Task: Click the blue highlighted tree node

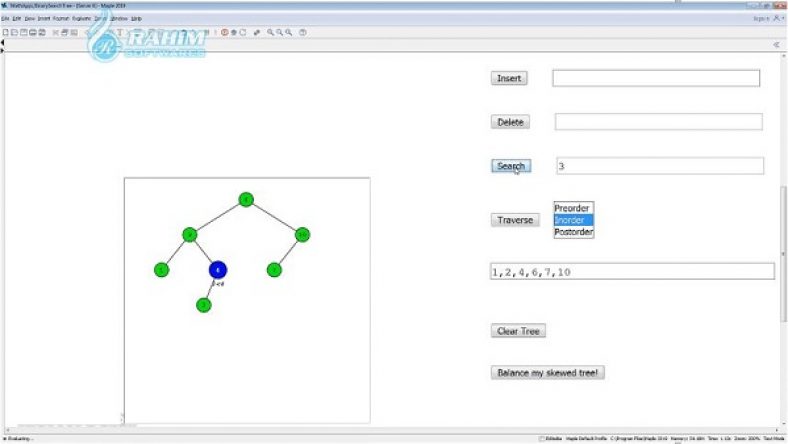Action: tap(218, 270)
